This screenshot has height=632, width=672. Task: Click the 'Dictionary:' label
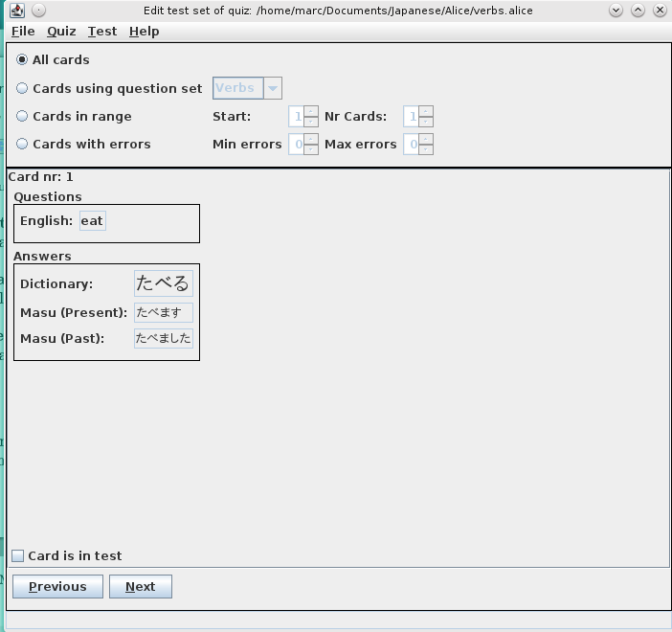click(x=56, y=283)
